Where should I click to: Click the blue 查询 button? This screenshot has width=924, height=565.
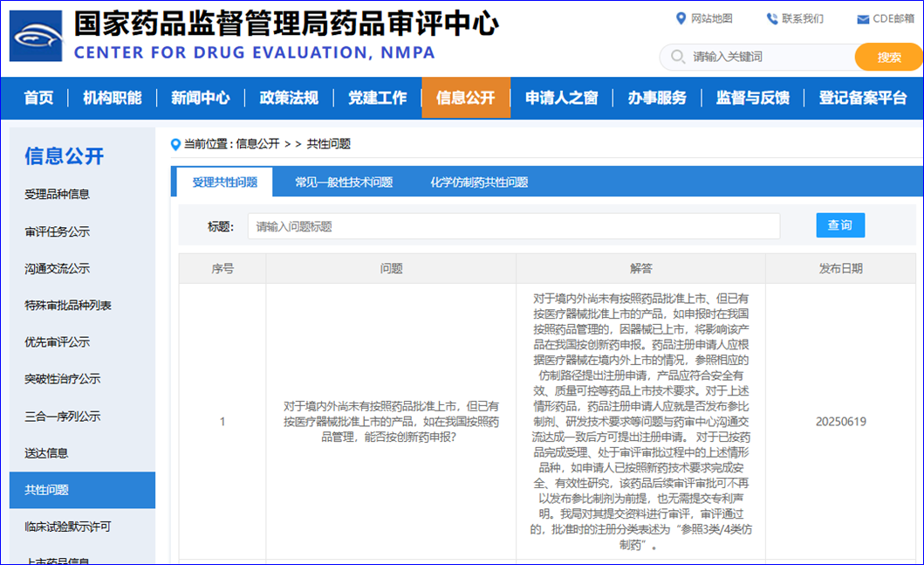pyautogui.click(x=840, y=225)
